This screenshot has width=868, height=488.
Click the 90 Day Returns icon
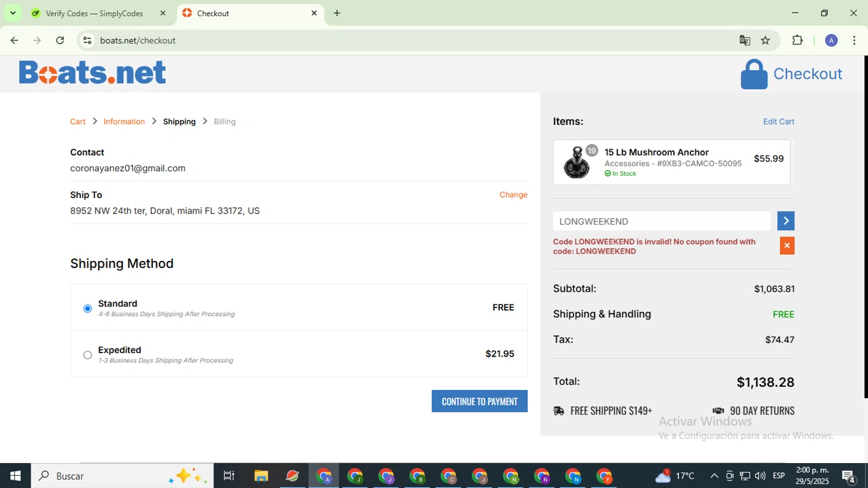pos(718,411)
